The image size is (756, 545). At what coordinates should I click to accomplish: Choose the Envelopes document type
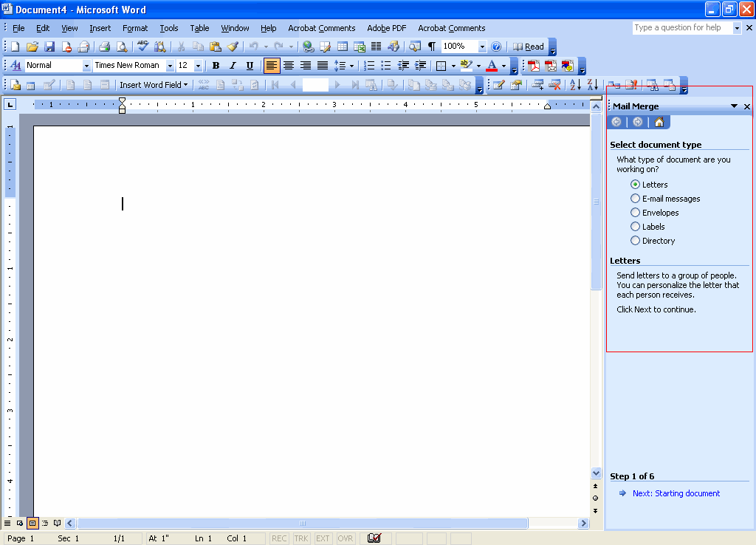tap(635, 212)
